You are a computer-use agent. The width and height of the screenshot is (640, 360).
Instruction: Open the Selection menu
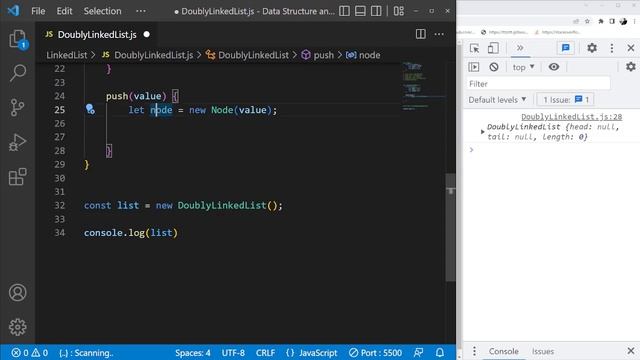click(x=102, y=11)
